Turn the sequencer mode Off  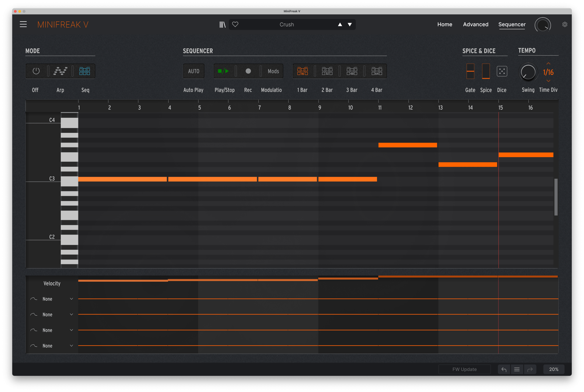tap(36, 71)
